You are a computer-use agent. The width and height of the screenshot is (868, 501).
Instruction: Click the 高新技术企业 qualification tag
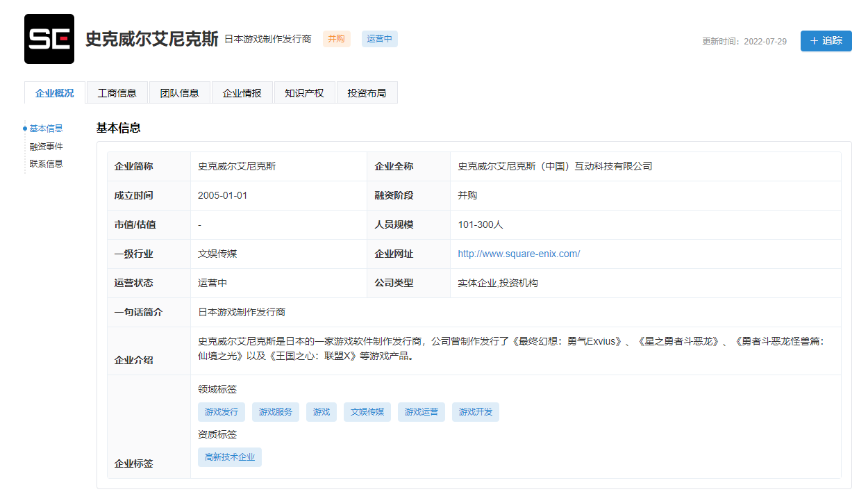click(230, 457)
